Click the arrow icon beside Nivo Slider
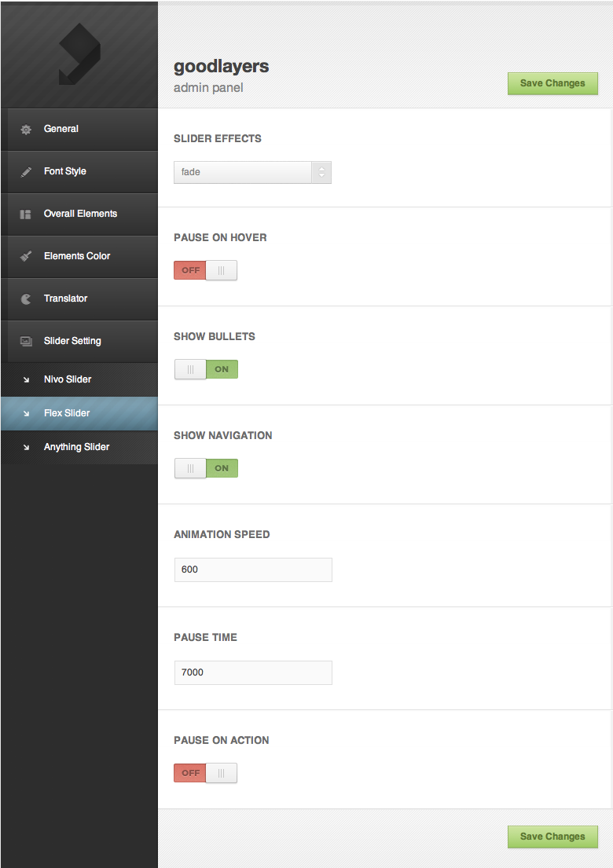The height and width of the screenshot is (868, 613). [26, 380]
